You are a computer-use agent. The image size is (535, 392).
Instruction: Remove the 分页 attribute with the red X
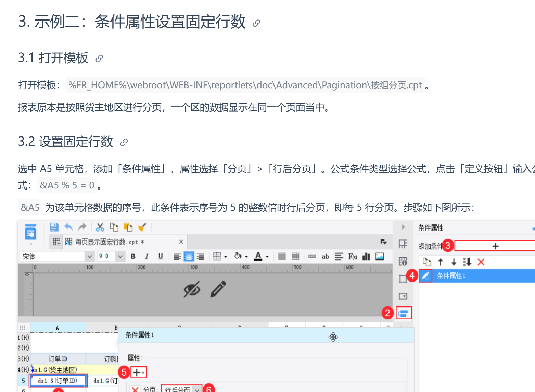click(135, 390)
